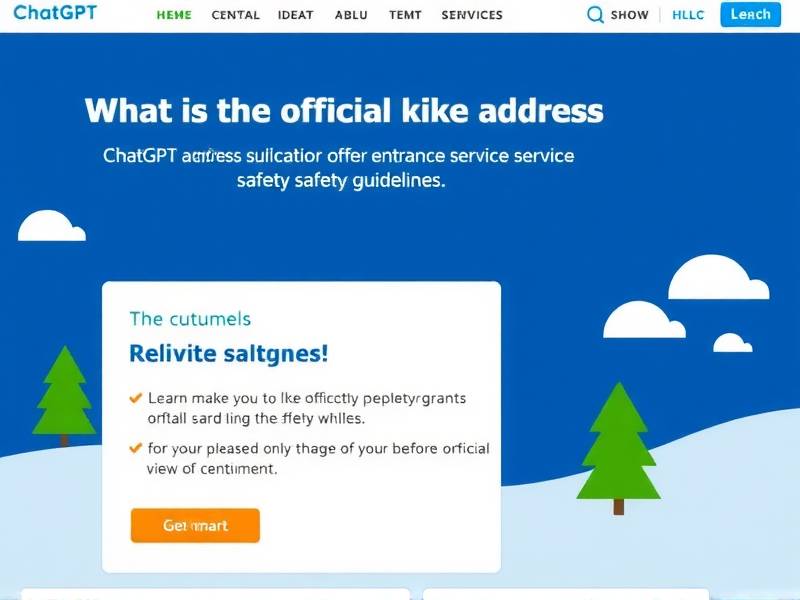Select TEMT in the top navigation
Screen dimensions: 800x600
(x=405, y=15)
